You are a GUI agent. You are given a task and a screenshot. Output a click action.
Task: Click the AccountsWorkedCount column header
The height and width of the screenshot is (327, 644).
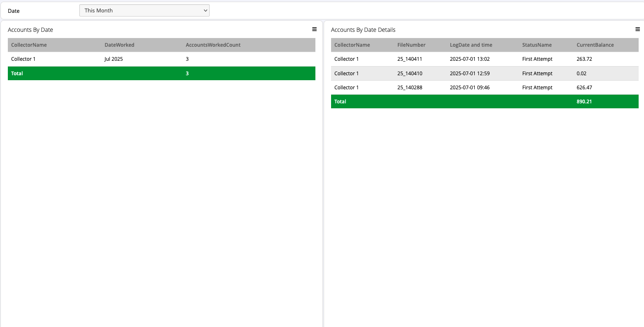pyautogui.click(x=213, y=45)
